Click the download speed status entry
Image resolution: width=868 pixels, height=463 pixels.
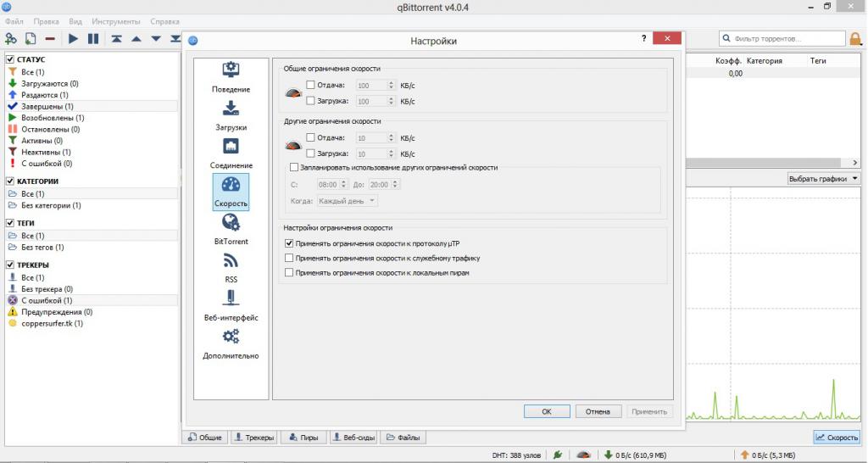coord(635,455)
